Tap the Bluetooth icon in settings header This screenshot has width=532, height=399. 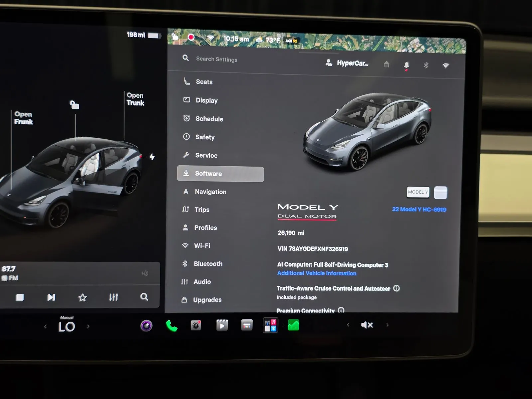click(x=426, y=65)
